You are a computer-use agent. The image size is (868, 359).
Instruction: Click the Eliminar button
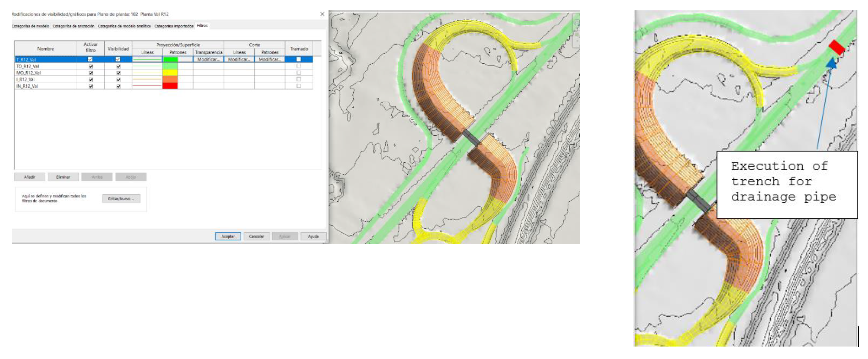(x=63, y=177)
